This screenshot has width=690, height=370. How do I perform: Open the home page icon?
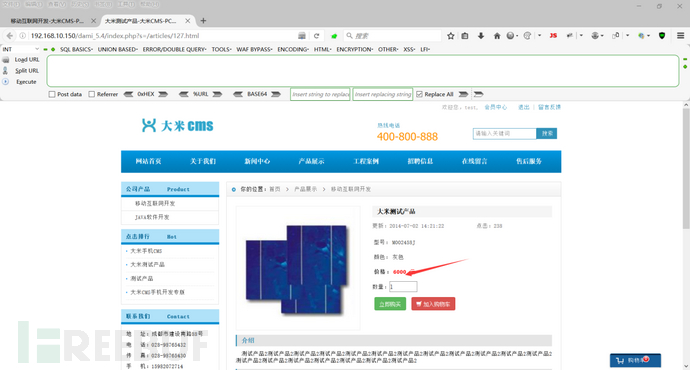tap(497, 36)
